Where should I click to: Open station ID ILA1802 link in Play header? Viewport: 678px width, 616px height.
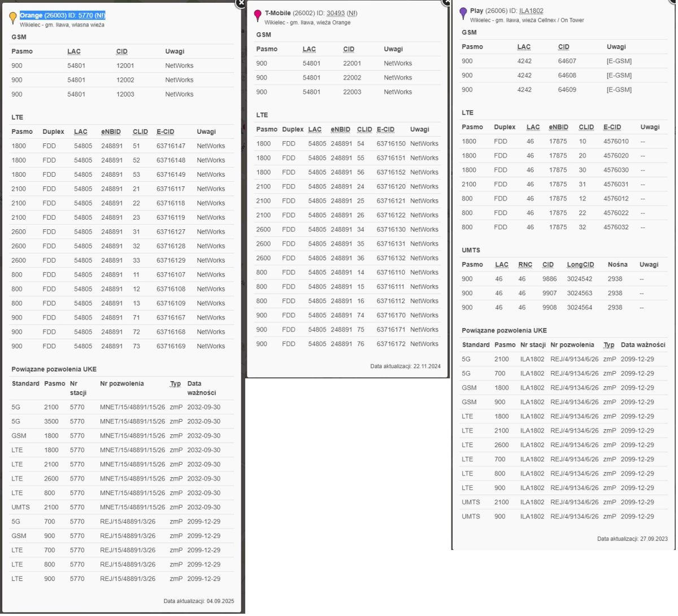pos(531,11)
